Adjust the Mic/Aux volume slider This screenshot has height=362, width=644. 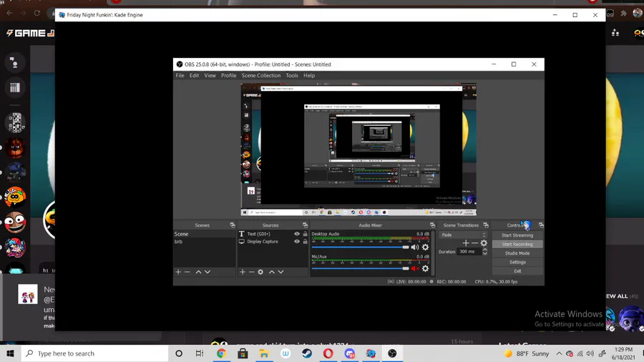pyautogui.click(x=361, y=268)
